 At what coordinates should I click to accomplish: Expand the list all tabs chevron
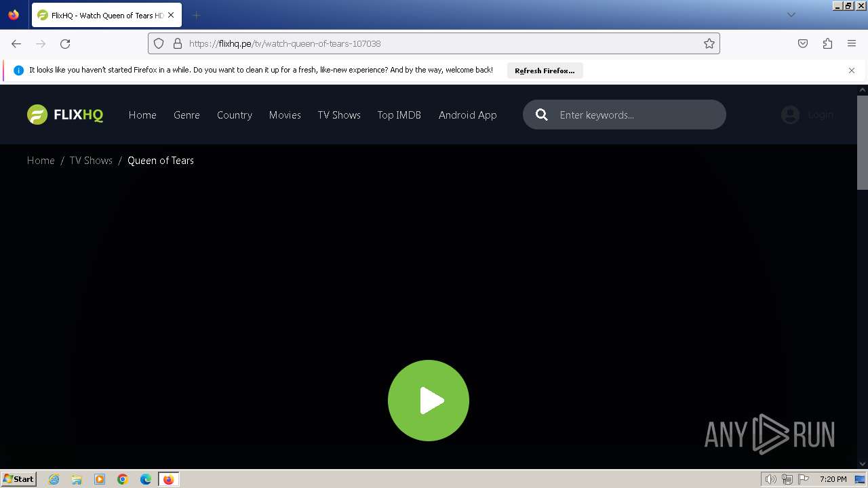tap(791, 15)
